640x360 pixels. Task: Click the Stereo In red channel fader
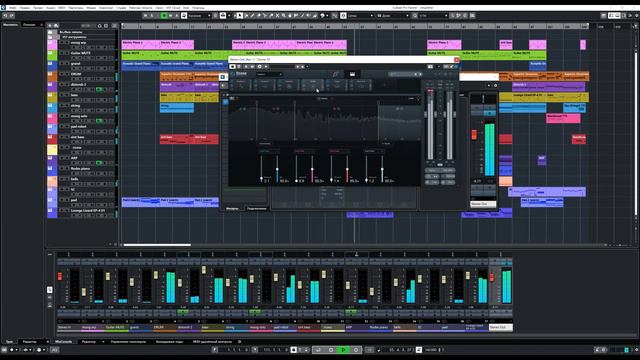60,276
